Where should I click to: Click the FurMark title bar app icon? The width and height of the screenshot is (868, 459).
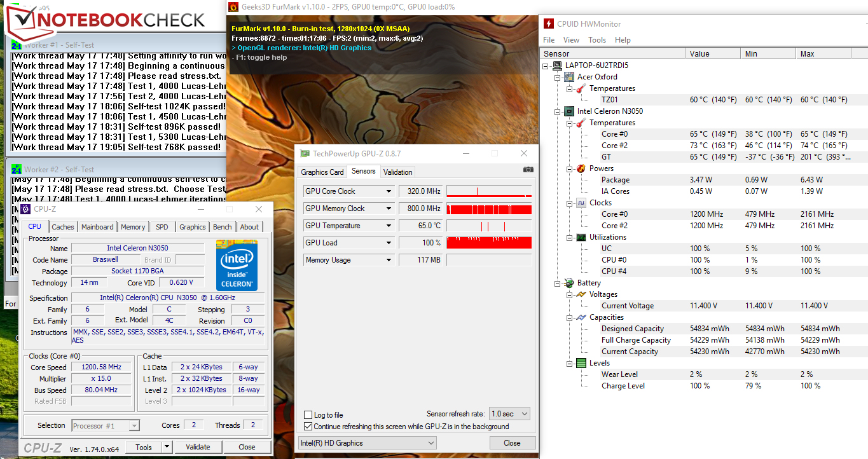tap(233, 7)
